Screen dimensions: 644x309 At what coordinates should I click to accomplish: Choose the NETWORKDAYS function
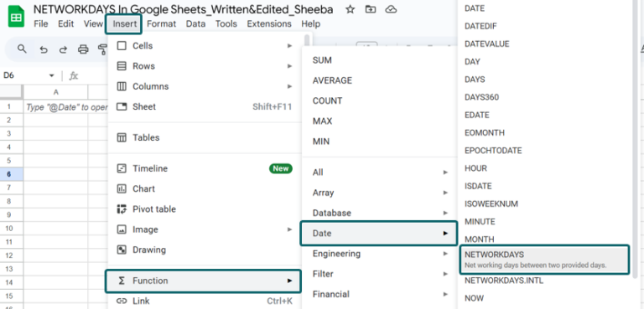[x=544, y=260]
